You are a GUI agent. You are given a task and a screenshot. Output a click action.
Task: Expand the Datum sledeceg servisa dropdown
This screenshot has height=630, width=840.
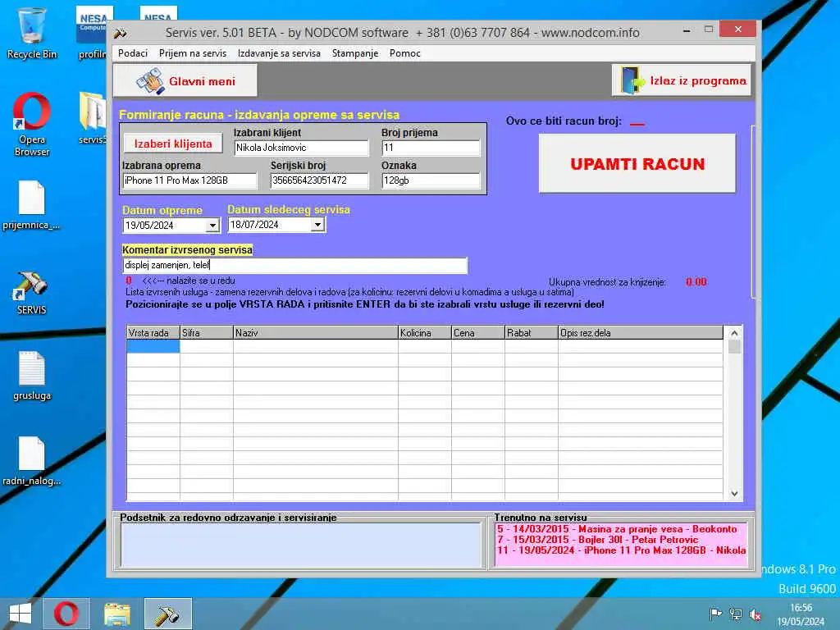tap(317, 225)
